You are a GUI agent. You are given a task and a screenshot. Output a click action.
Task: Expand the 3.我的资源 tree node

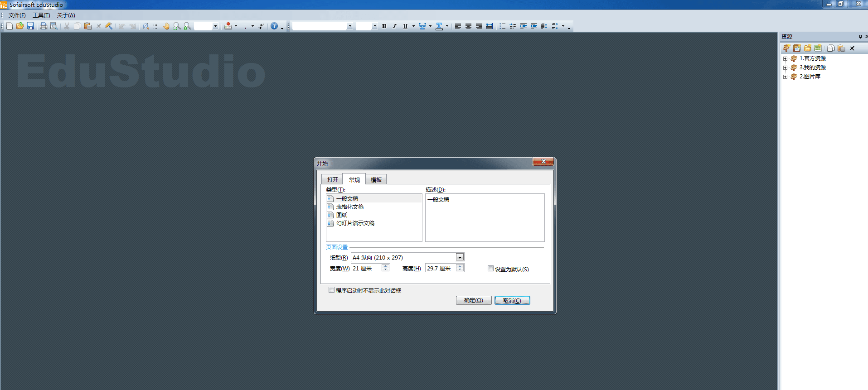pyautogui.click(x=786, y=67)
